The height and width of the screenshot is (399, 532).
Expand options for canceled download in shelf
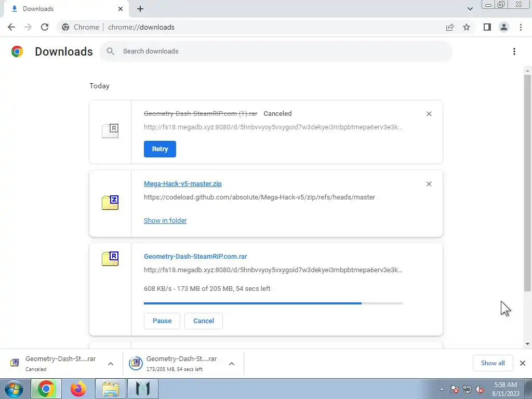tap(111, 364)
